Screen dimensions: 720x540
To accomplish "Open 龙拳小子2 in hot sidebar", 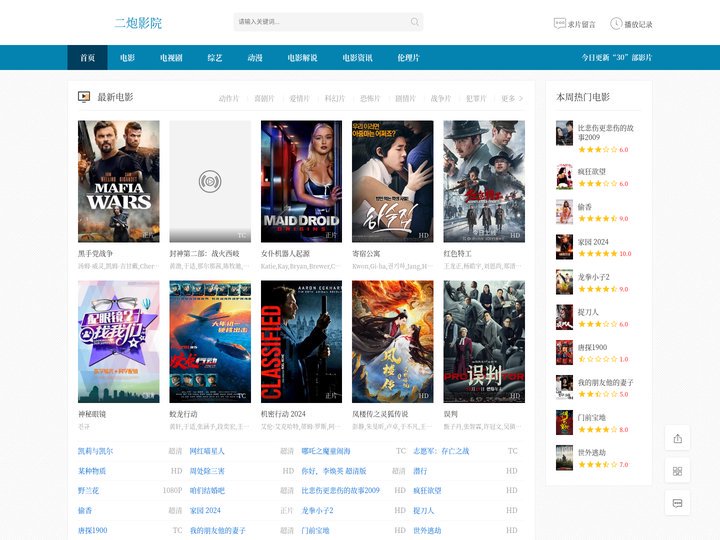I will (593, 277).
